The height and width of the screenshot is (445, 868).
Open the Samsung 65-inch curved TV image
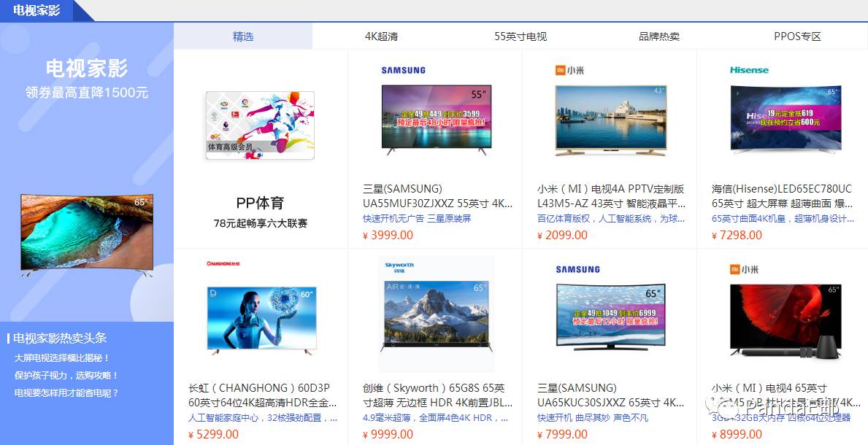click(610, 317)
